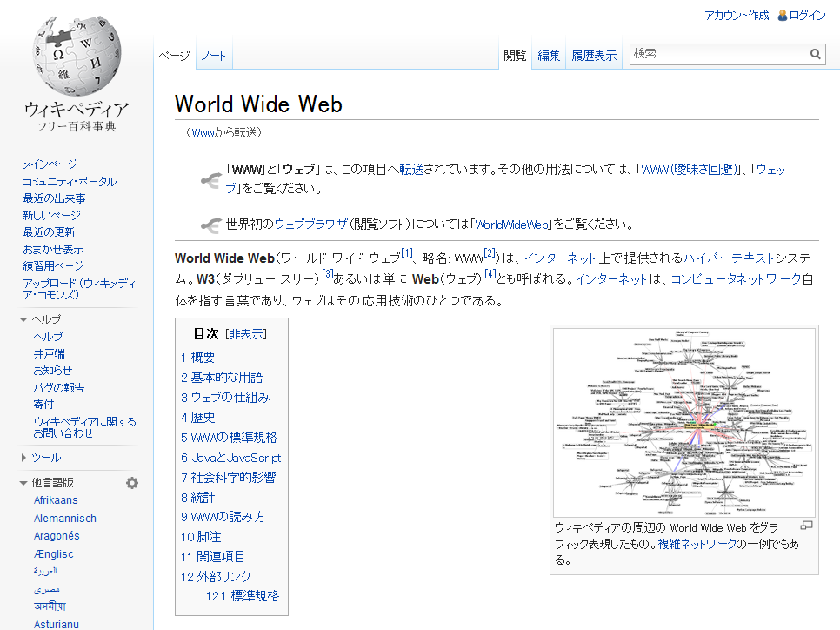The image size is (840, 630).
Task: Open 最近の出来事 link
Action: click(x=54, y=198)
